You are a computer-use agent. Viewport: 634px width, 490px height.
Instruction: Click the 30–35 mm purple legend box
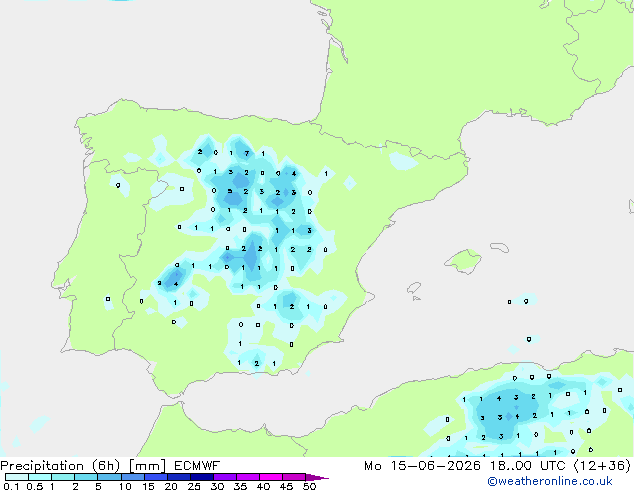[x=225, y=477]
